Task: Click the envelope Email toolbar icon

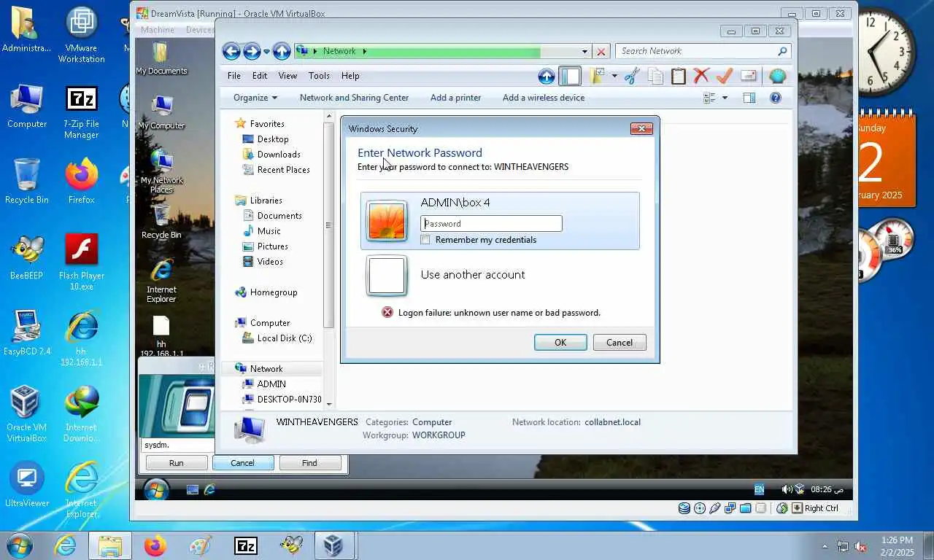Action: click(x=749, y=76)
